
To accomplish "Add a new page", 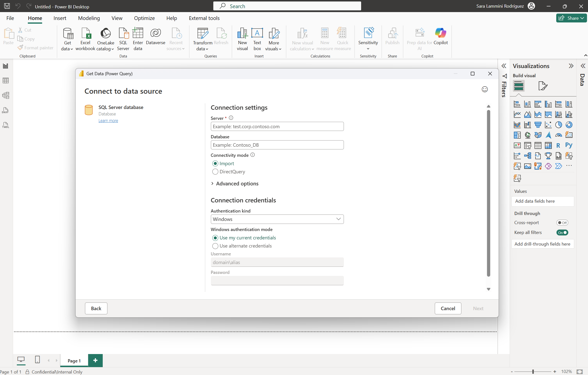I will pyautogui.click(x=95, y=360).
